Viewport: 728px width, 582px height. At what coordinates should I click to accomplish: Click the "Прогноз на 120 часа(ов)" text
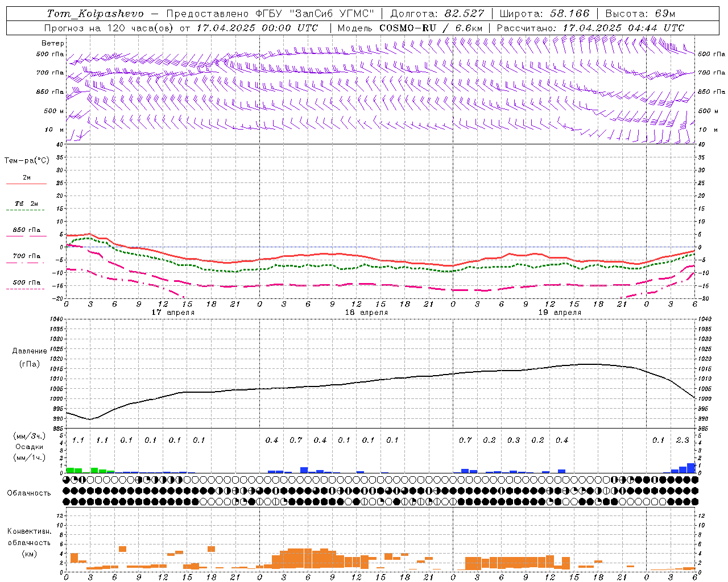click(109, 28)
